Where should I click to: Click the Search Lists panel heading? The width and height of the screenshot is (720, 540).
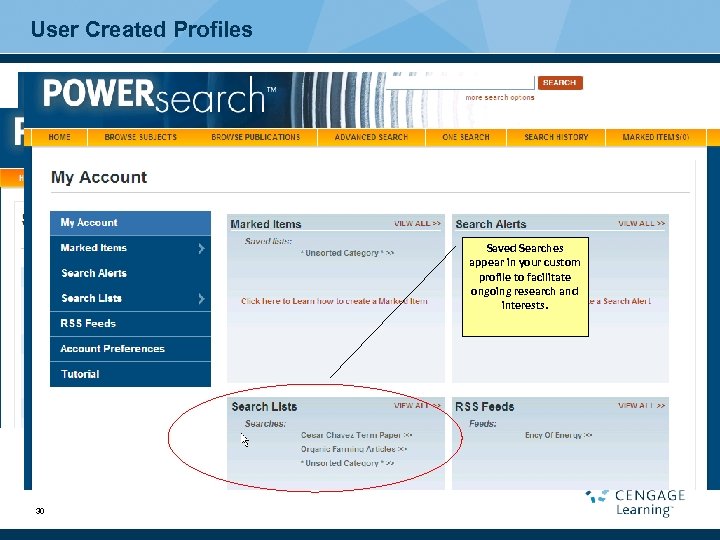point(264,407)
